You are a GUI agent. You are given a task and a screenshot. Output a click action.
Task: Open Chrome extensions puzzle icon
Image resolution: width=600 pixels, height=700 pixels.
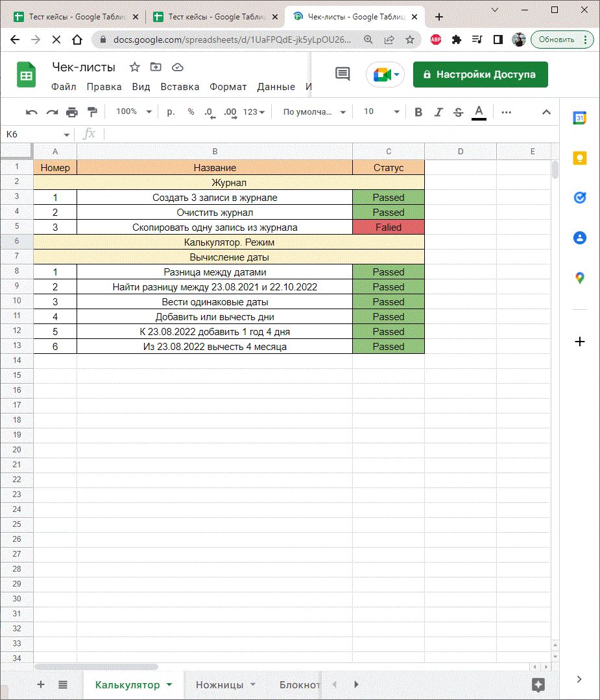click(456, 40)
